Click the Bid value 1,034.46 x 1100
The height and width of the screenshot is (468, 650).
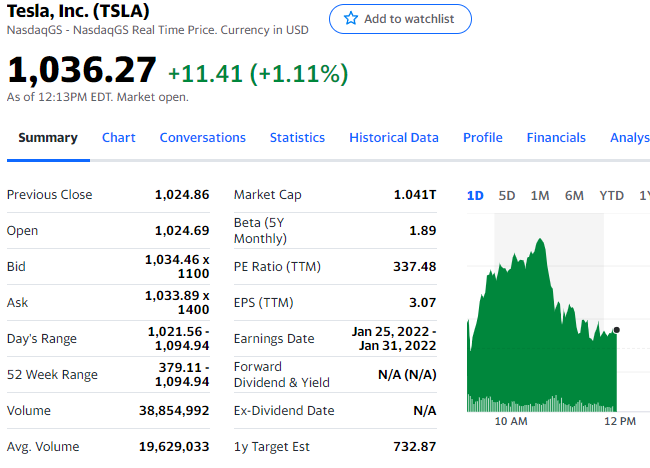(x=177, y=267)
